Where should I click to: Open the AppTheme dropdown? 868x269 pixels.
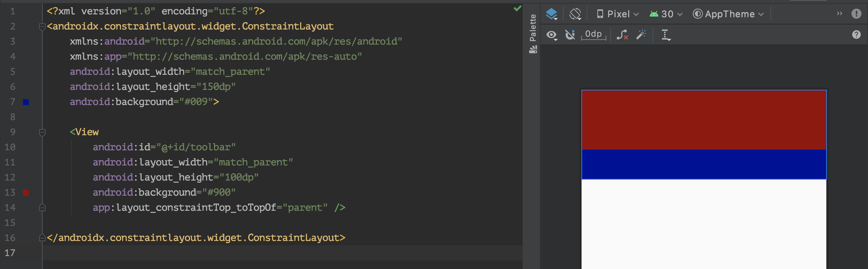click(x=728, y=14)
